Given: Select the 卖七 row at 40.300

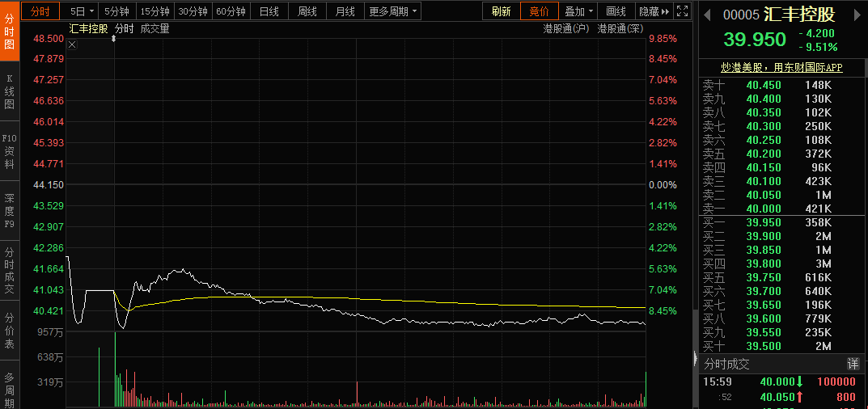Looking at the screenshot, I should pyautogui.click(x=783, y=126).
